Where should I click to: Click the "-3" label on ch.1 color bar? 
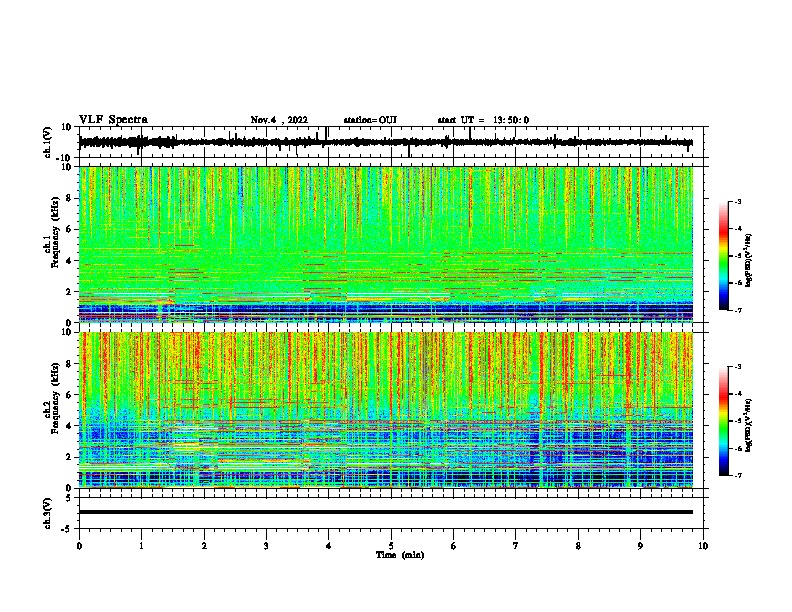pyautogui.click(x=738, y=201)
